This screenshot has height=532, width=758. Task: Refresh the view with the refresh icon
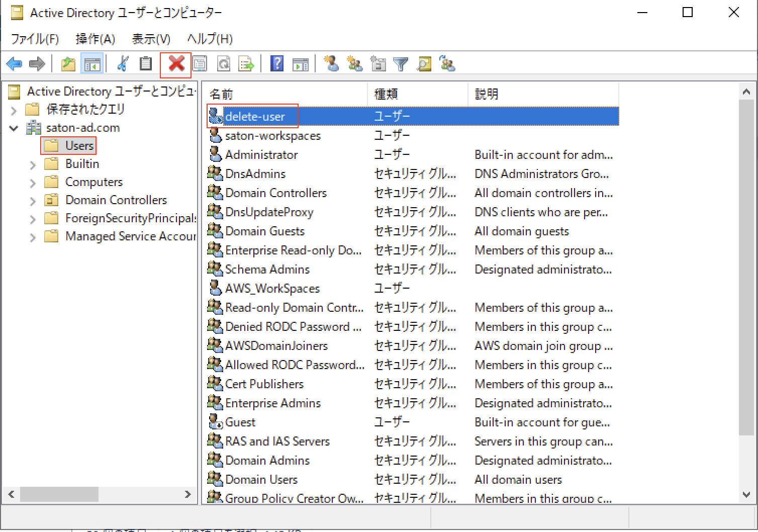point(224,64)
